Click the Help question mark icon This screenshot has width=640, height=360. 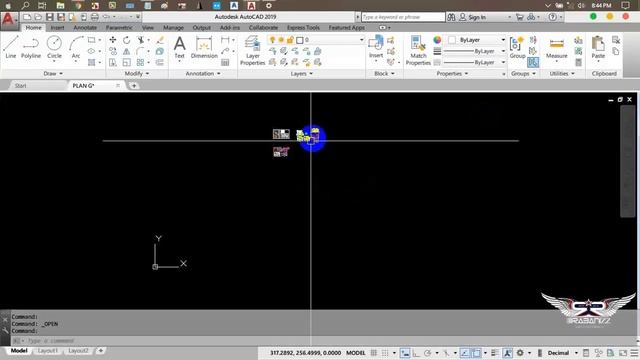point(552,17)
